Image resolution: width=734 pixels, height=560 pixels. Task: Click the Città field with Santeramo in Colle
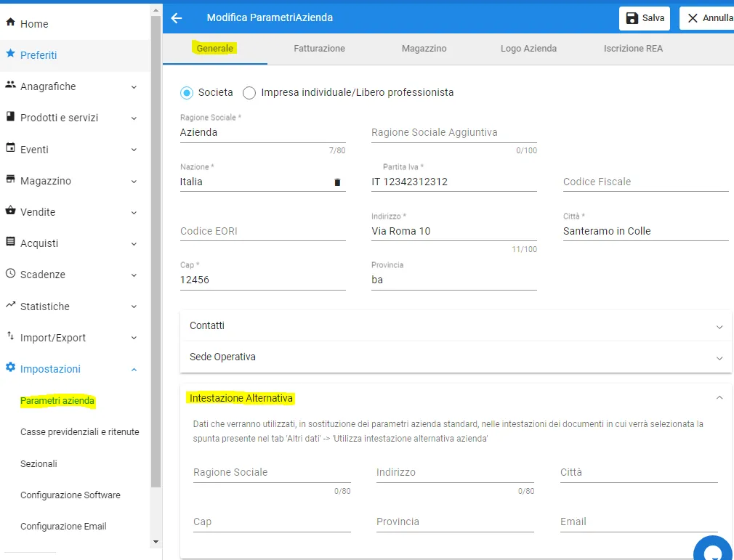[x=646, y=231]
